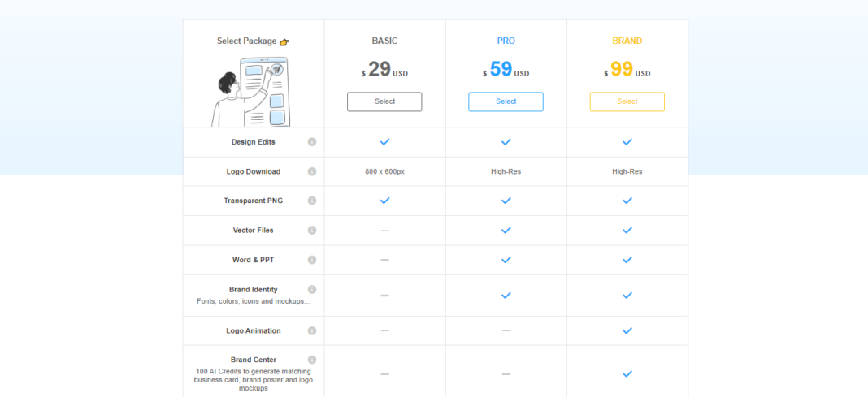This screenshot has width=868, height=397.
Task: Click info icon beside Logo Download
Action: click(312, 171)
